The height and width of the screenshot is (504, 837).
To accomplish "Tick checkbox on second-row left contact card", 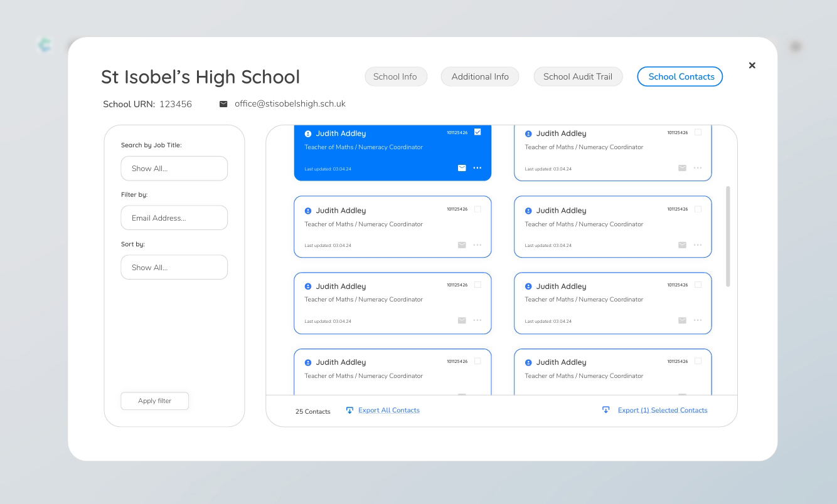I will coord(477,209).
